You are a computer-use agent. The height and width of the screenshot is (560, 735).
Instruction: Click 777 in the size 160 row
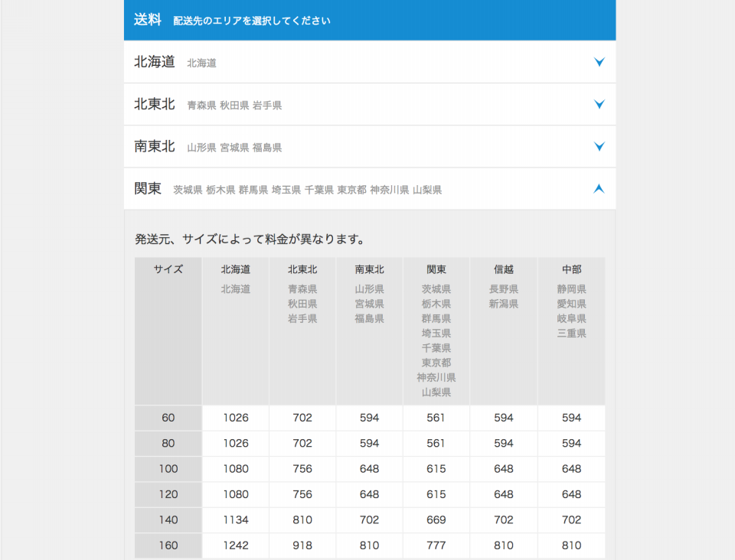point(436,545)
